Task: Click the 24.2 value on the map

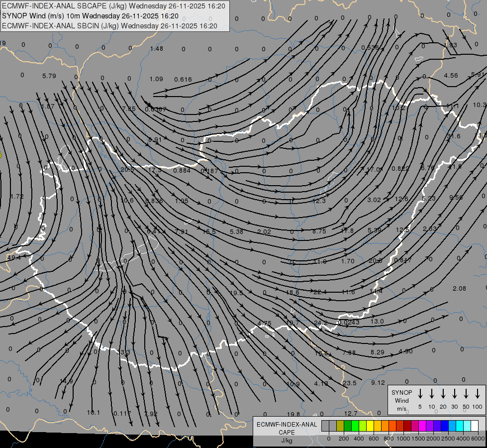Action: pyautogui.click(x=320, y=323)
